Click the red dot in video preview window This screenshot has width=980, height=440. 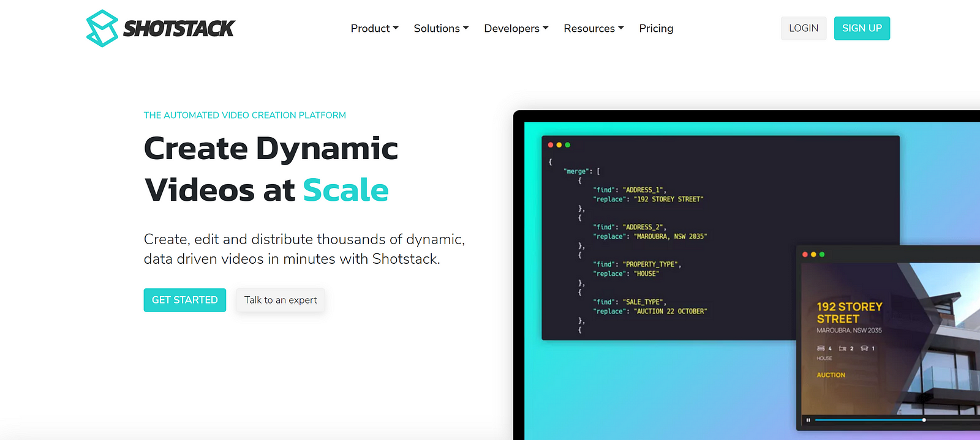tap(805, 254)
